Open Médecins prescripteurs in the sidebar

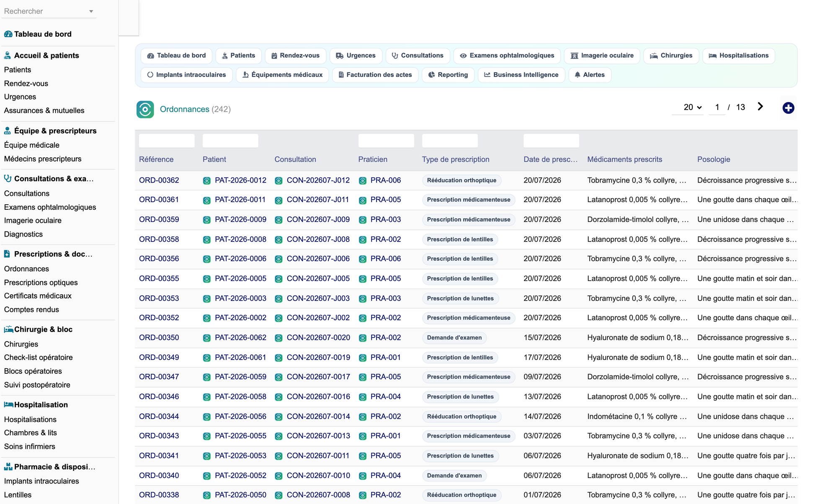click(x=43, y=159)
